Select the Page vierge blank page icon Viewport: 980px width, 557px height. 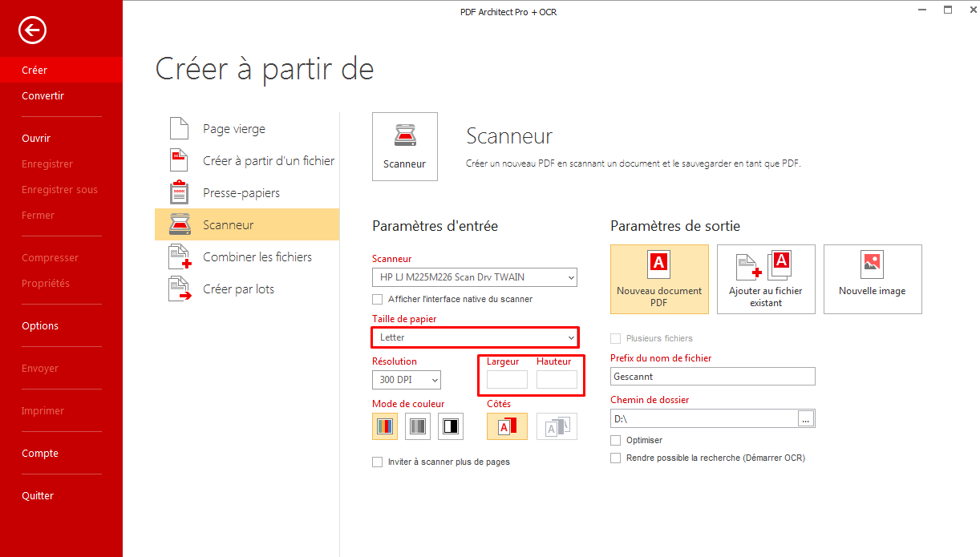pos(179,128)
